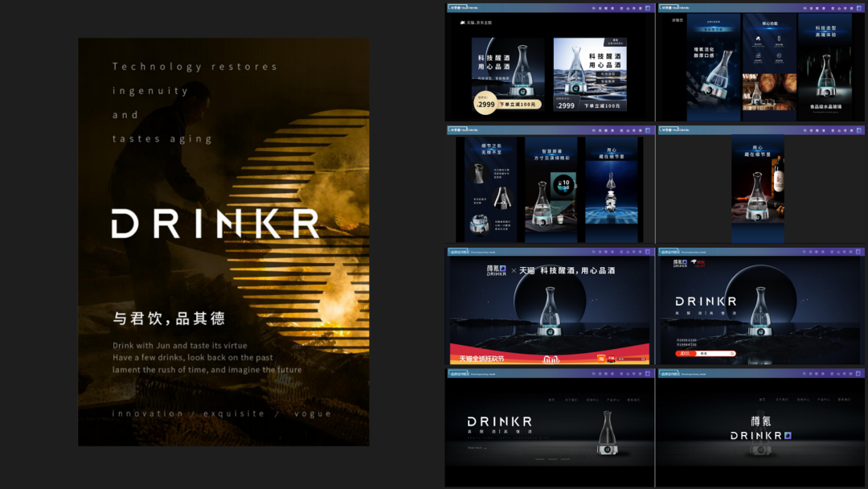Image resolution: width=868 pixels, height=489 pixels.
Task: Click the header title tag of the main-image panel
Action: click(464, 8)
